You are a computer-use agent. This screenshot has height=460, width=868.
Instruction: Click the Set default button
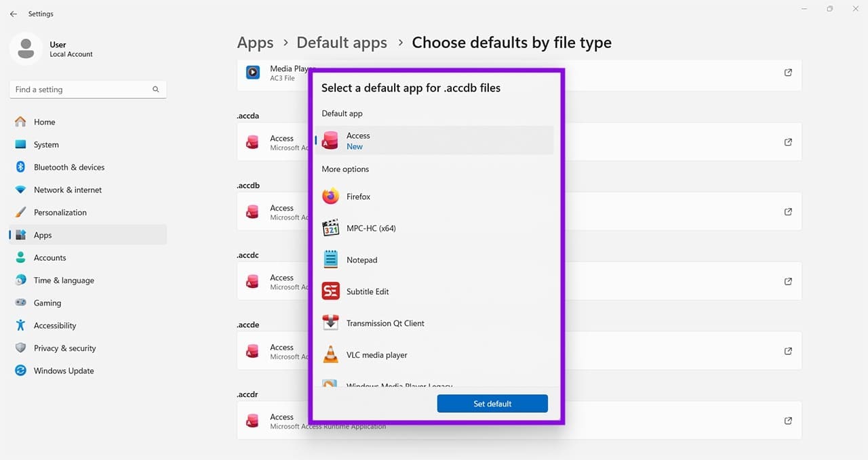[x=492, y=404]
